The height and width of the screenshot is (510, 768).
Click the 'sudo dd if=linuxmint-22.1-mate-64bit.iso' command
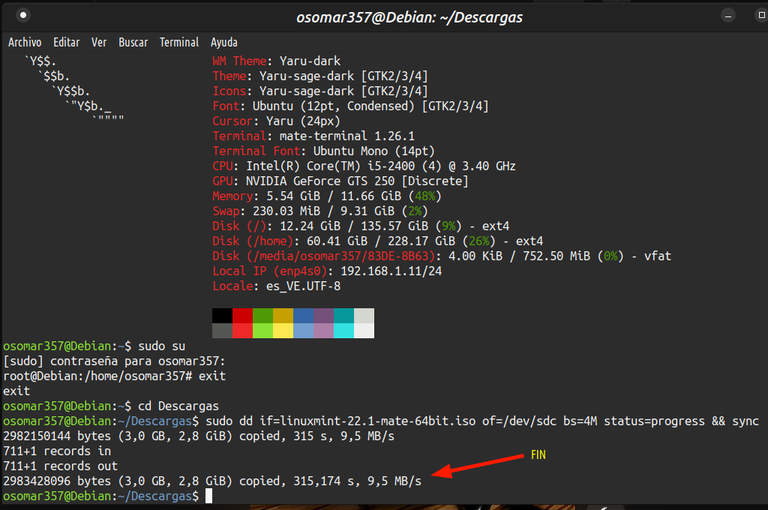tap(381, 421)
